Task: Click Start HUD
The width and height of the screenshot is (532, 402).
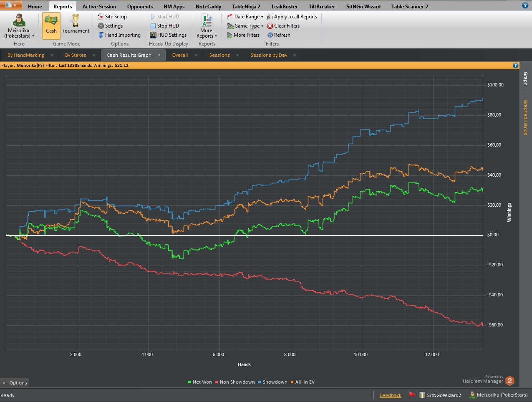Action: (x=164, y=17)
